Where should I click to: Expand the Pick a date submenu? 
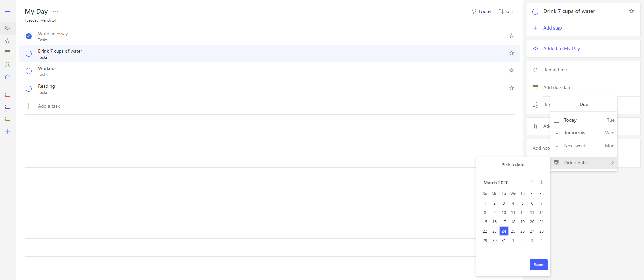coord(584,163)
